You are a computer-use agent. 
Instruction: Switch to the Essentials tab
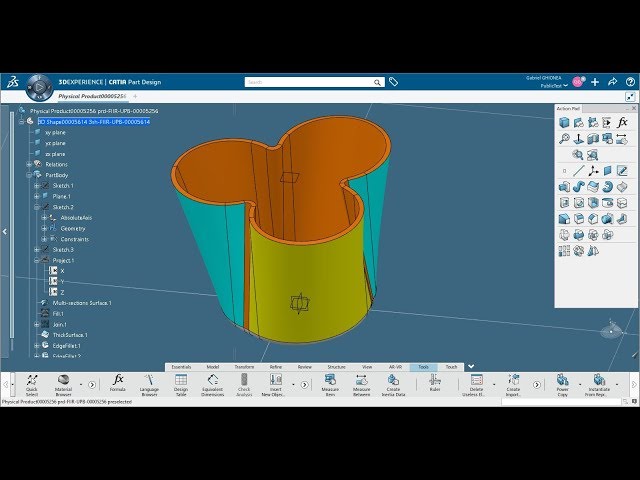tap(181, 367)
